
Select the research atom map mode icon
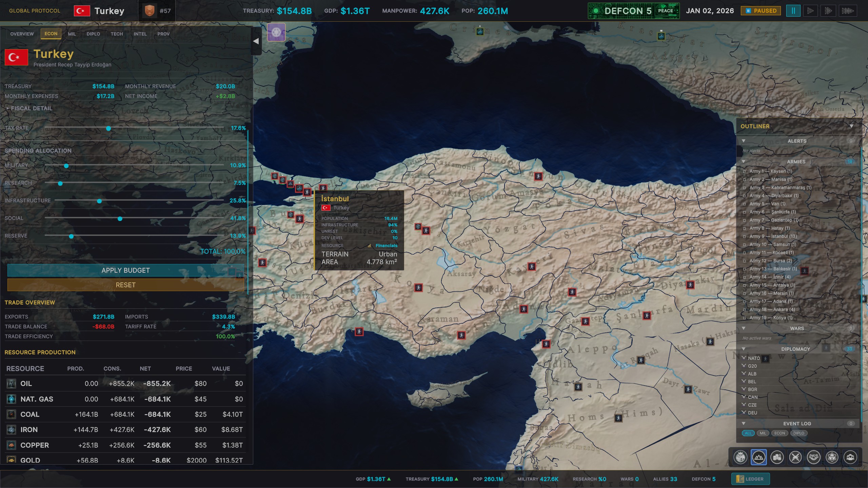tap(832, 457)
